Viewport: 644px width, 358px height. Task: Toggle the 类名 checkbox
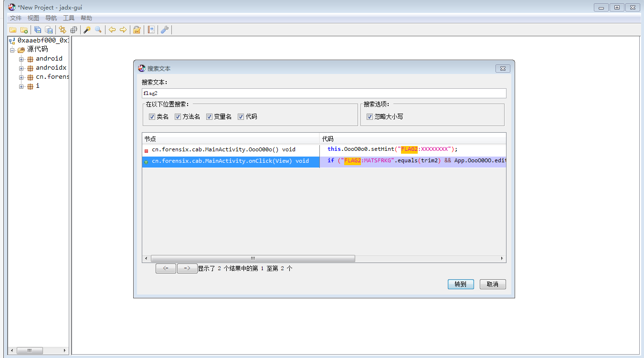[x=152, y=116]
